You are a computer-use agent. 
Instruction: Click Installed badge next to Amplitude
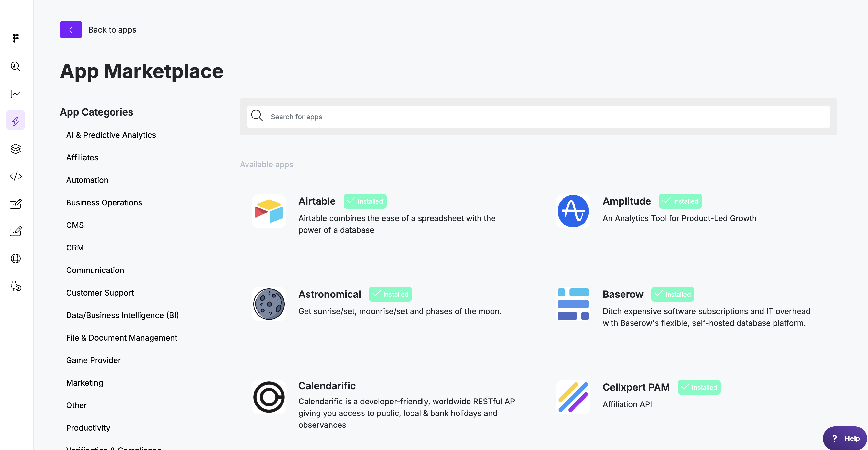(x=680, y=201)
